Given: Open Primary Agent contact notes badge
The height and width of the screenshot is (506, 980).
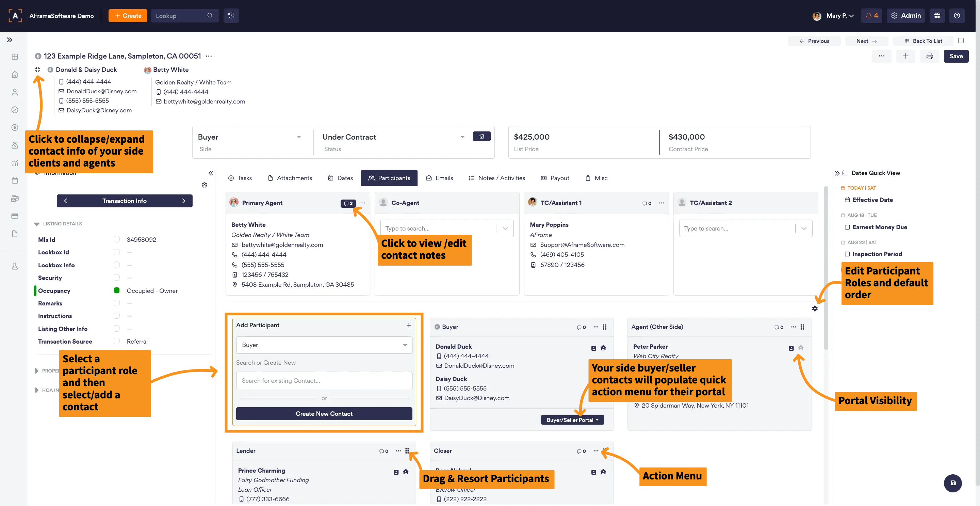Looking at the screenshot, I should [348, 203].
